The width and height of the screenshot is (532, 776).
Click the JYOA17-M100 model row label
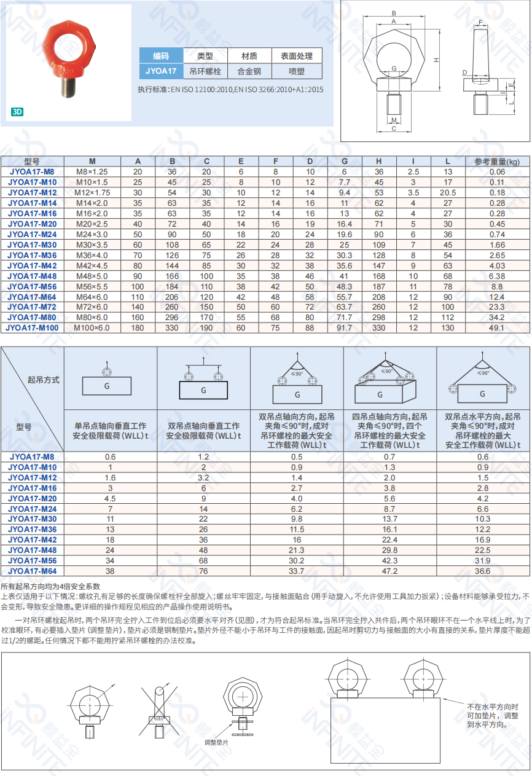pyautogui.click(x=32, y=327)
